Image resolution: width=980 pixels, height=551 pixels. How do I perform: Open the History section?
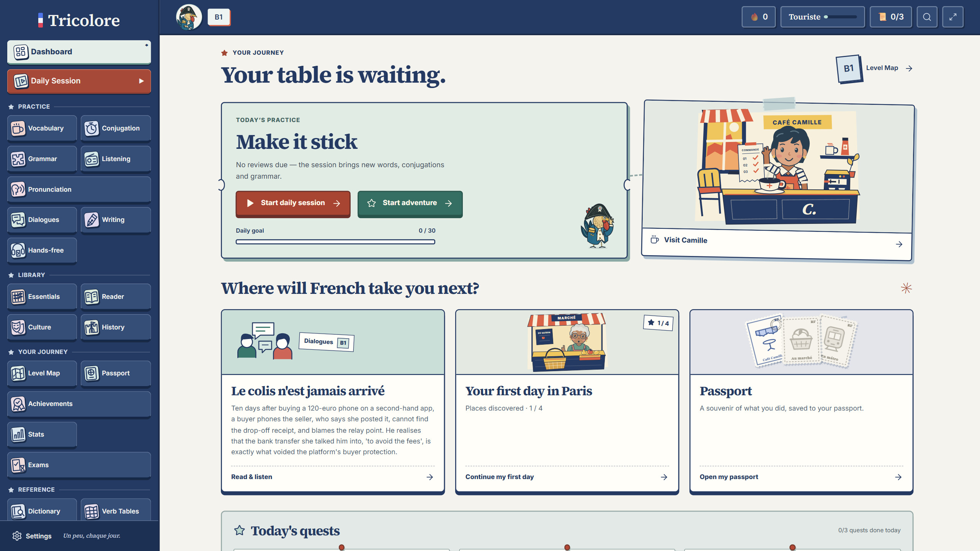(116, 327)
